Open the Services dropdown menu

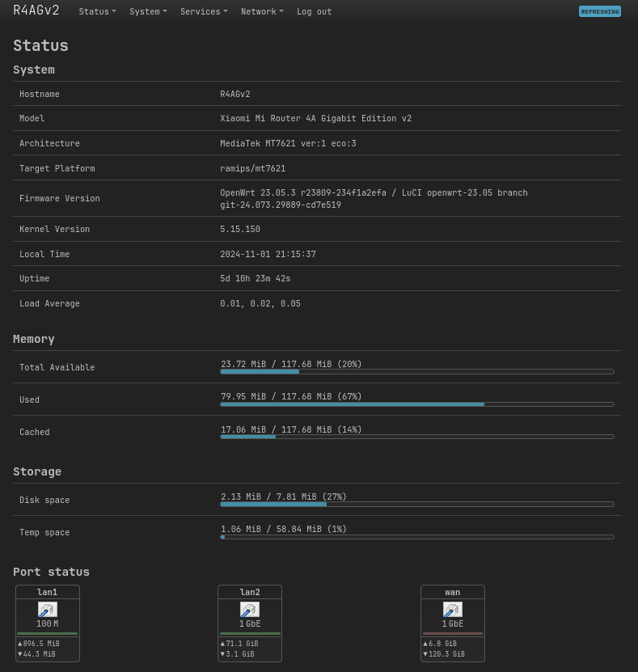[204, 11]
